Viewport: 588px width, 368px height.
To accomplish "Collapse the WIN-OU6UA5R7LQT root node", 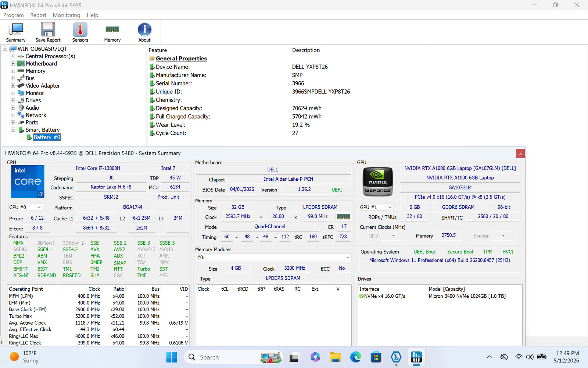I will tap(5, 49).
